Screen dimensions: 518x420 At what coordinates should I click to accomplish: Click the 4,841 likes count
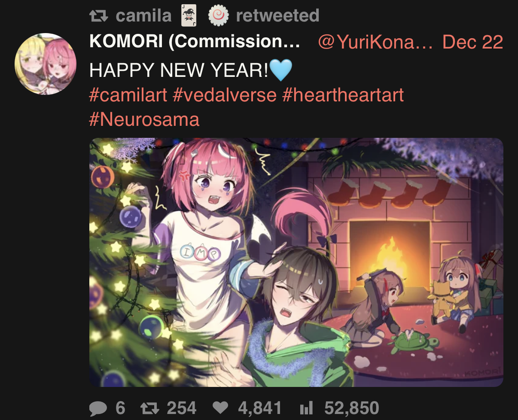click(x=260, y=408)
